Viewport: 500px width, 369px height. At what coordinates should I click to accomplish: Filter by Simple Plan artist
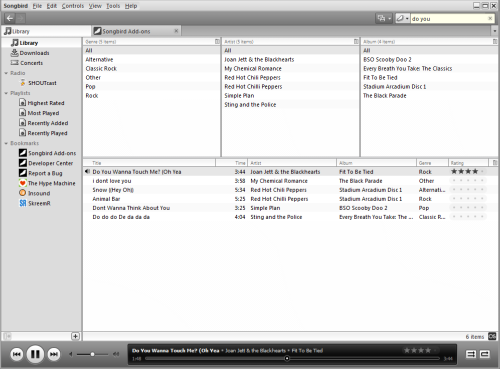pyautogui.click(x=290, y=95)
